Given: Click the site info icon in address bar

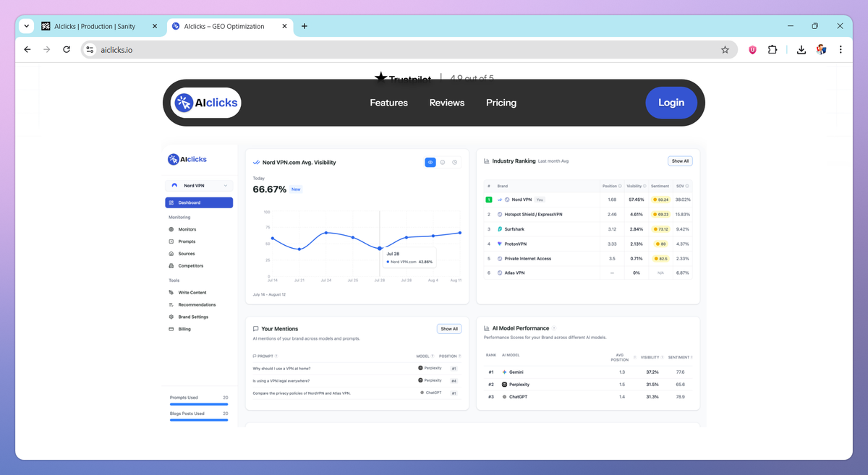Looking at the screenshot, I should click(x=90, y=50).
